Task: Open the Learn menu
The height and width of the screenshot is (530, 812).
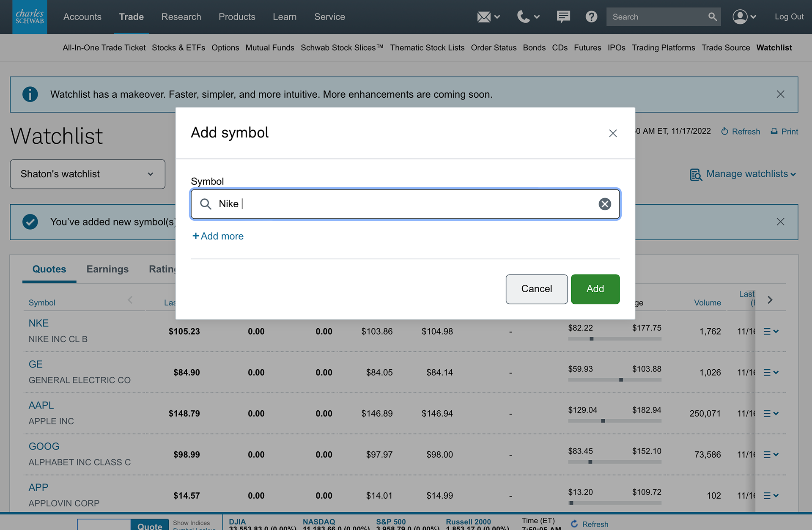Action: tap(285, 17)
